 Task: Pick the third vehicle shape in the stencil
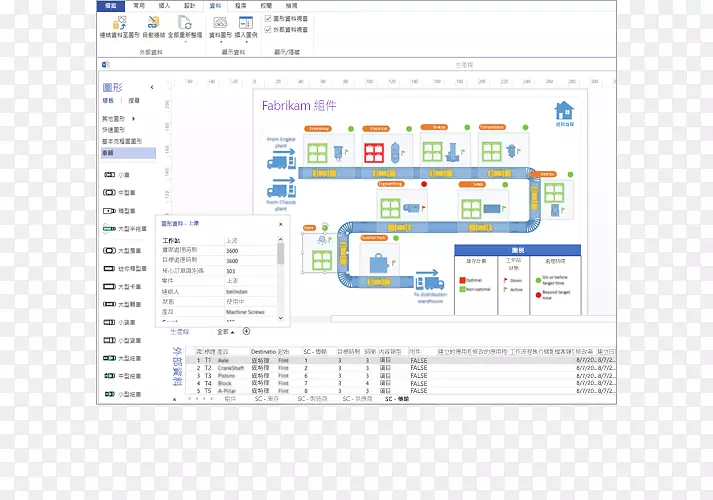point(119,211)
